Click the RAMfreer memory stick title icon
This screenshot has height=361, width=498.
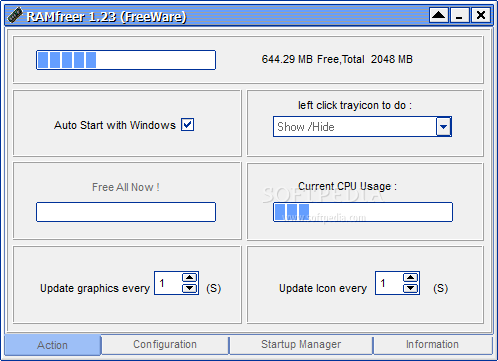tap(15, 15)
